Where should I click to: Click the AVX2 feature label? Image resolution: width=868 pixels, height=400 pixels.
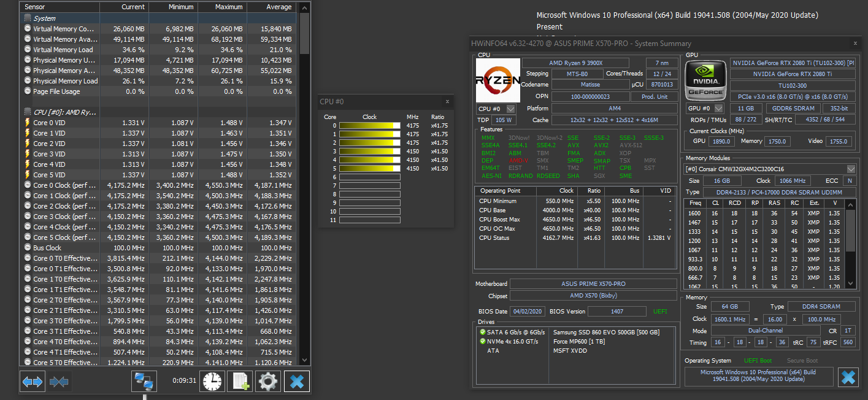(601, 145)
